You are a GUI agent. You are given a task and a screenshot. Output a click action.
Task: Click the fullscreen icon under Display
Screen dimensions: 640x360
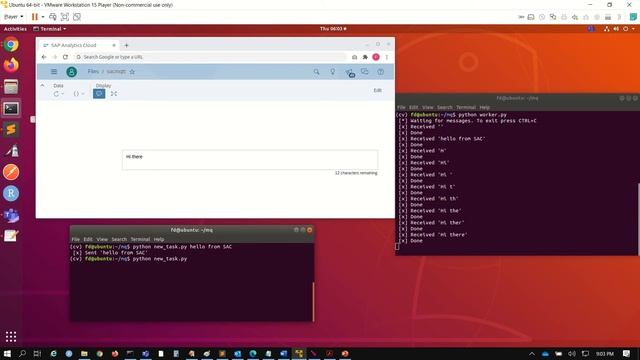coord(114,94)
